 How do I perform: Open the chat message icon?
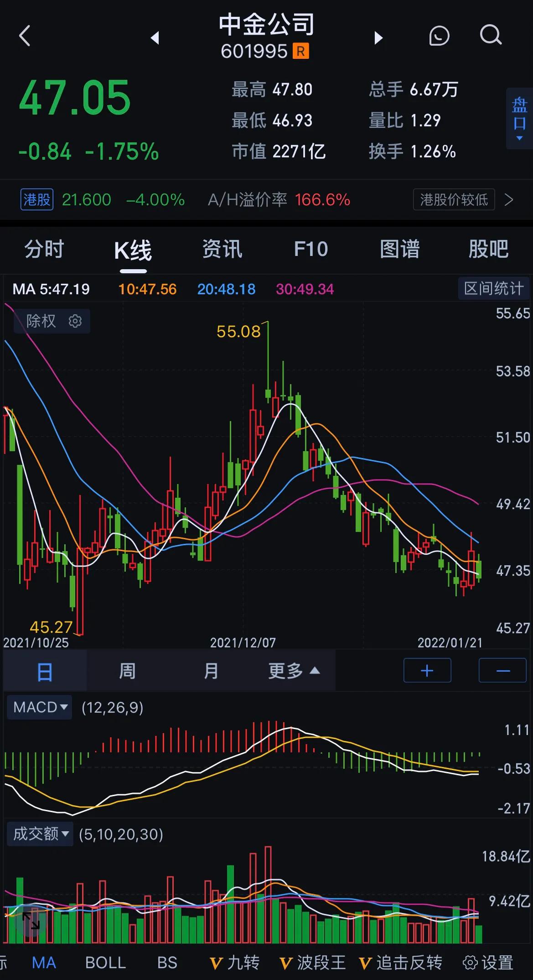pyautogui.click(x=439, y=36)
